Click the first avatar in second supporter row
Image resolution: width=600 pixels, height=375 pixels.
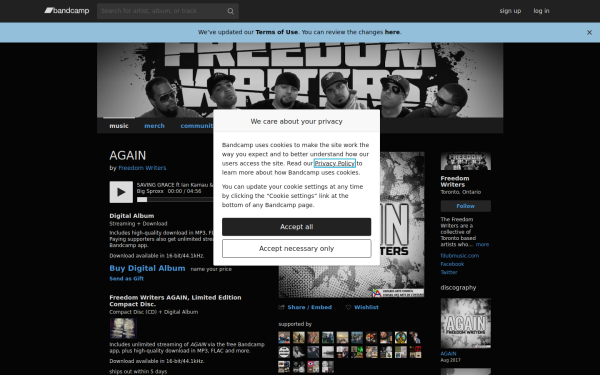(284, 352)
